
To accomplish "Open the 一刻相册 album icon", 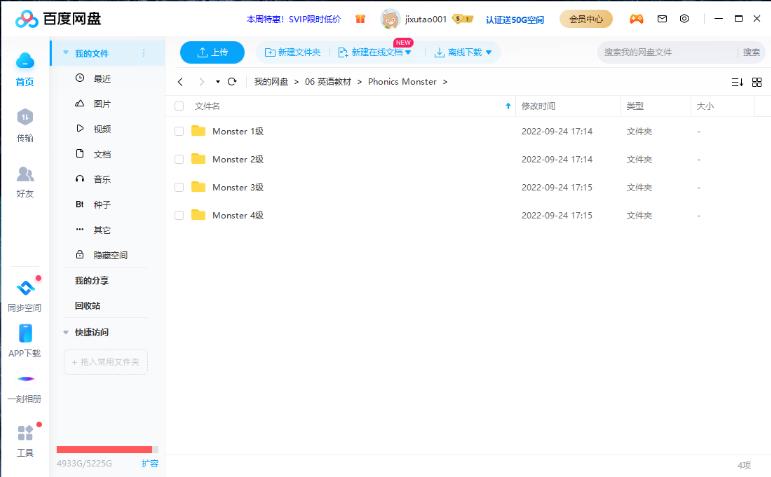I will coord(26,379).
